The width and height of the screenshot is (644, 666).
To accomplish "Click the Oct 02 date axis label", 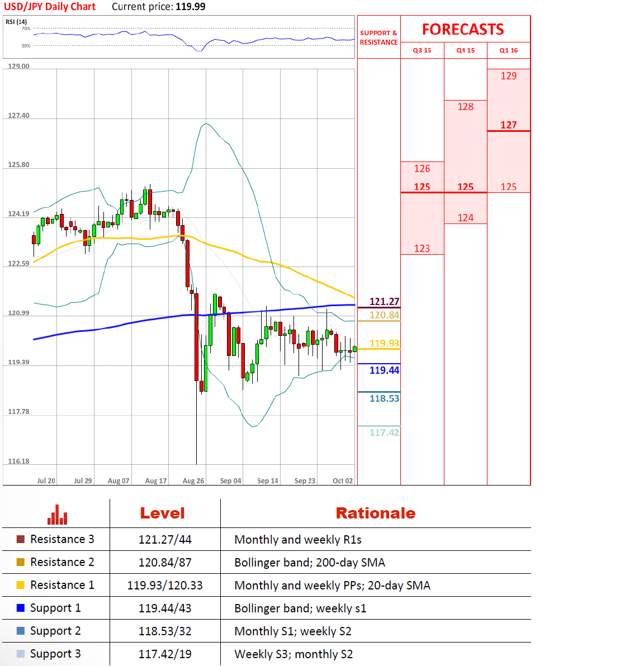I will pyautogui.click(x=343, y=481).
